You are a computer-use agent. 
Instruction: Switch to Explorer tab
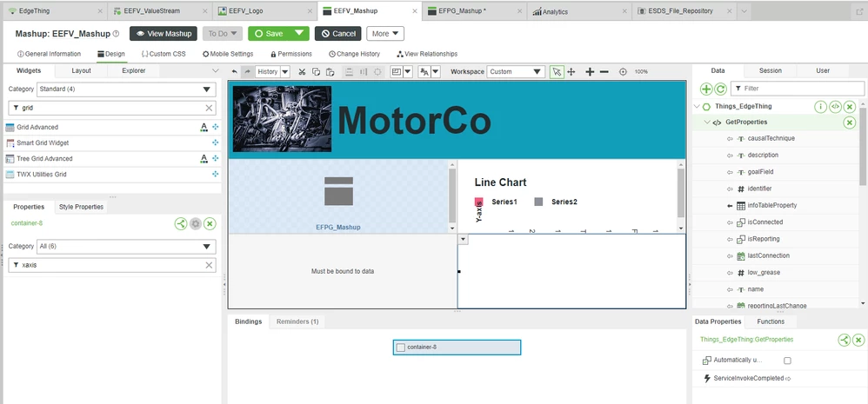[134, 70]
